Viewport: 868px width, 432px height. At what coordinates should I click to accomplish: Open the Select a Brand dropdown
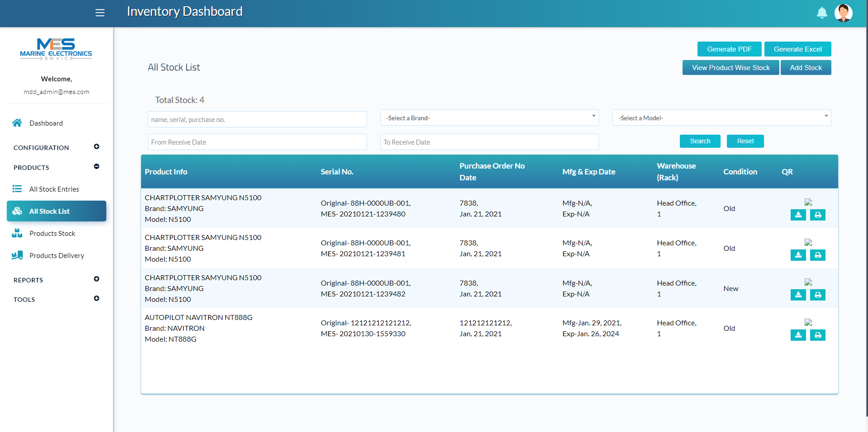point(489,117)
